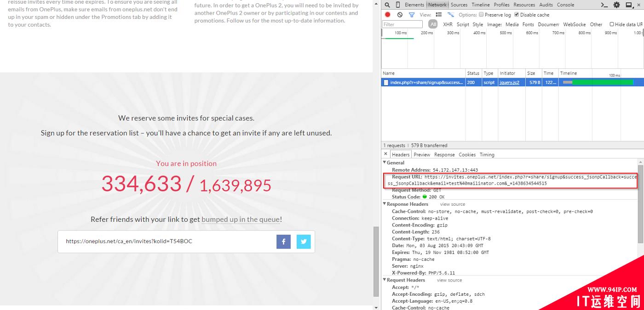View source of Response Headers
Image resolution: width=644 pixels, height=310 pixels.
point(453,204)
